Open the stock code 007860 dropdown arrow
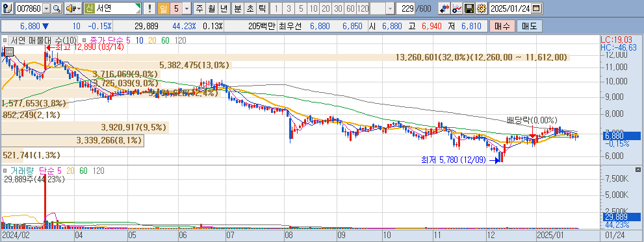 click(46, 8)
